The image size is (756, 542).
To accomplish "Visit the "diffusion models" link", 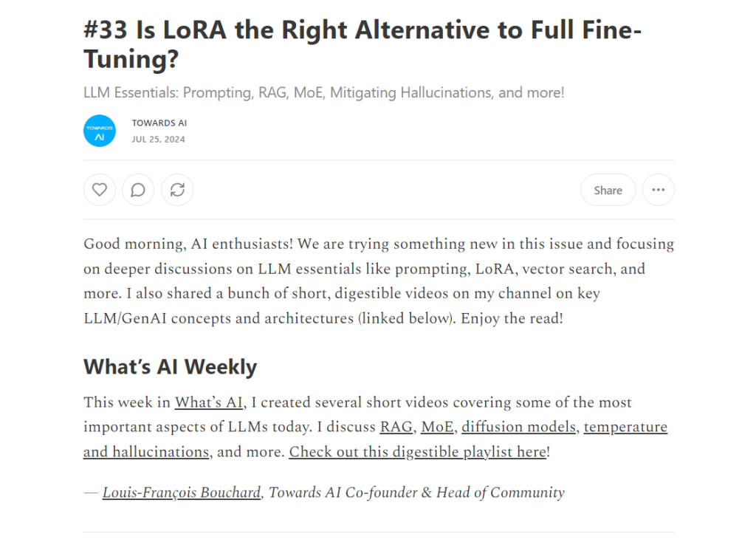I will (x=520, y=427).
